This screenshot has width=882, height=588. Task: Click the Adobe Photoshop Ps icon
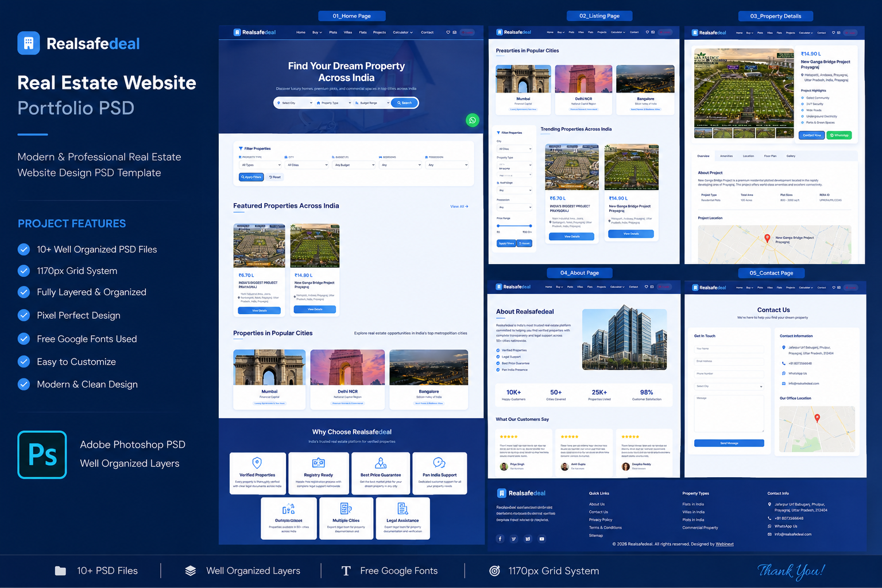(42, 455)
